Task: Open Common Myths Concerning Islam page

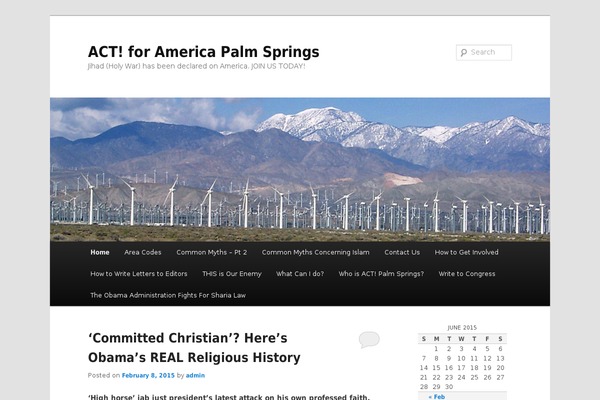Action: [x=316, y=252]
